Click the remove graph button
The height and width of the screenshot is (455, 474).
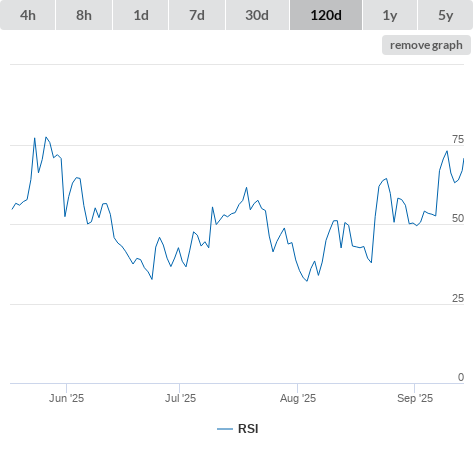pos(426,45)
